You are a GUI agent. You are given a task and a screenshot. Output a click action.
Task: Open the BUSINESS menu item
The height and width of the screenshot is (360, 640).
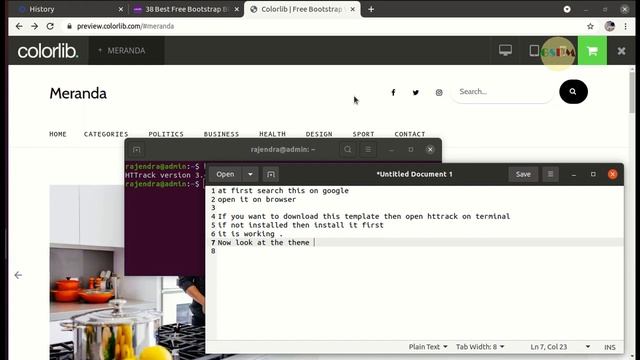(x=222, y=134)
